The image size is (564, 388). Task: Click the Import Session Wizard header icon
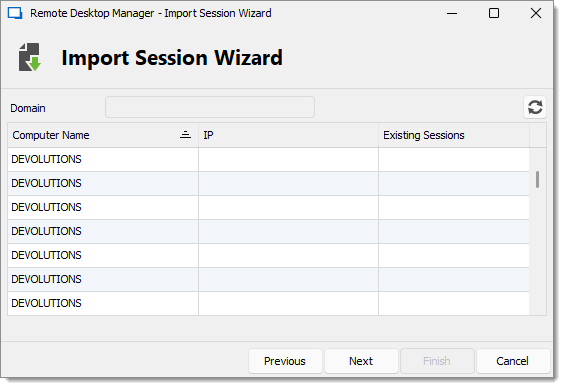[x=30, y=57]
